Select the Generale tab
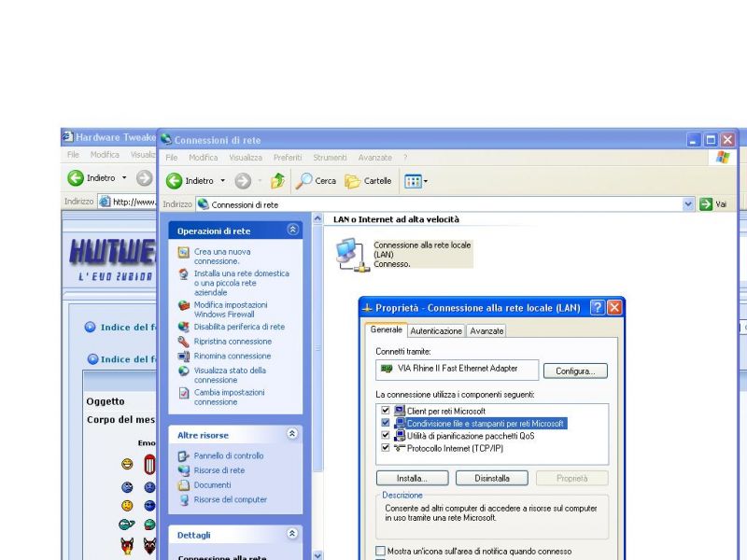This screenshot has width=747, height=560. [x=386, y=329]
